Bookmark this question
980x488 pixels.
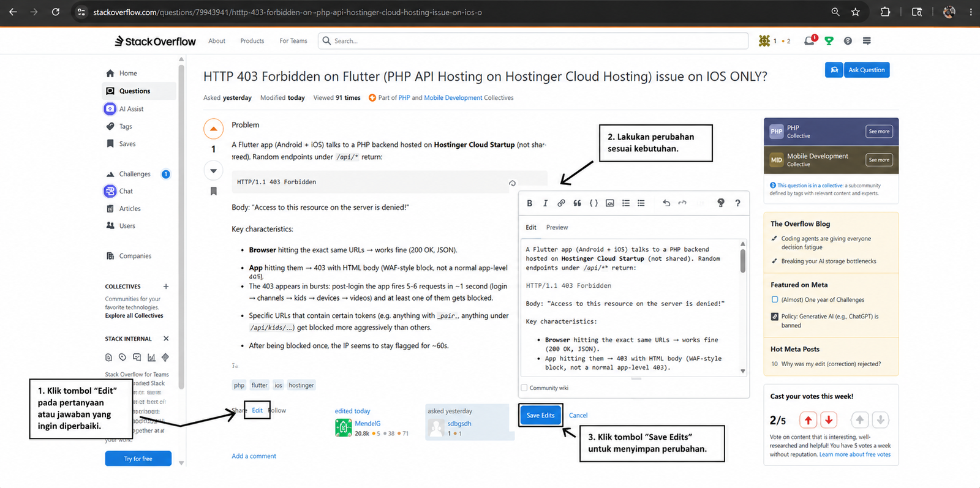point(213,192)
